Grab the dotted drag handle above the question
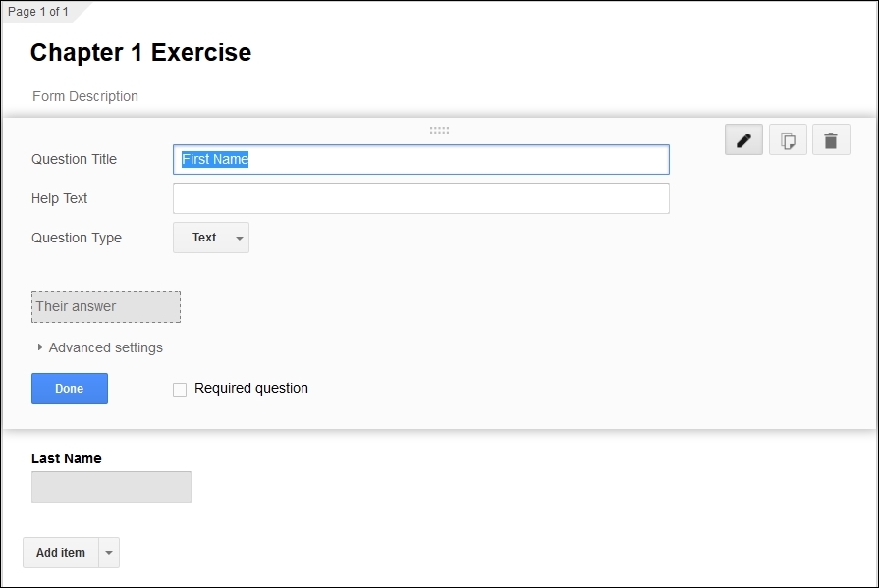The width and height of the screenshot is (879, 588). click(439, 130)
